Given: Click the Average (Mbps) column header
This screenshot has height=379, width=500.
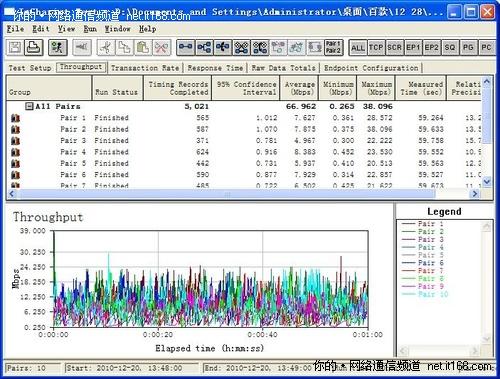Looking at the screenshot, I should coord(299,88).
